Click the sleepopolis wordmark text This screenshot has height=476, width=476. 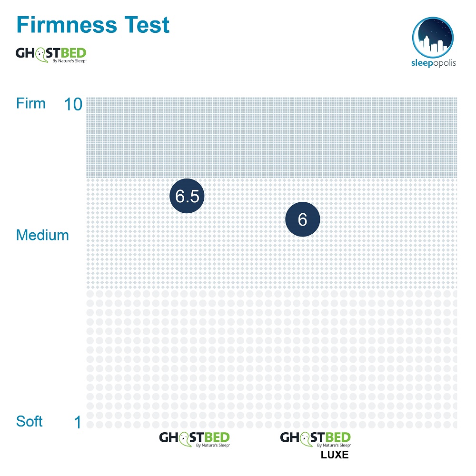point(434,63)
